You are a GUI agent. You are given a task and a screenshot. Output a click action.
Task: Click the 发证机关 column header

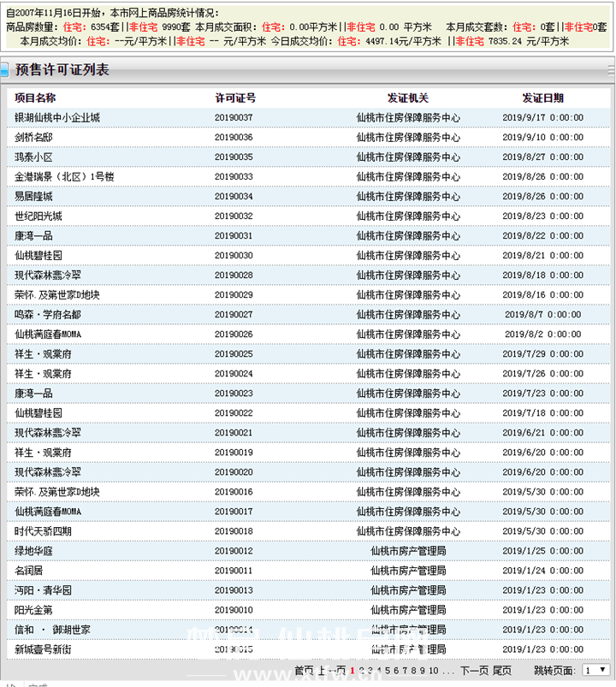(x=408, y=98)
